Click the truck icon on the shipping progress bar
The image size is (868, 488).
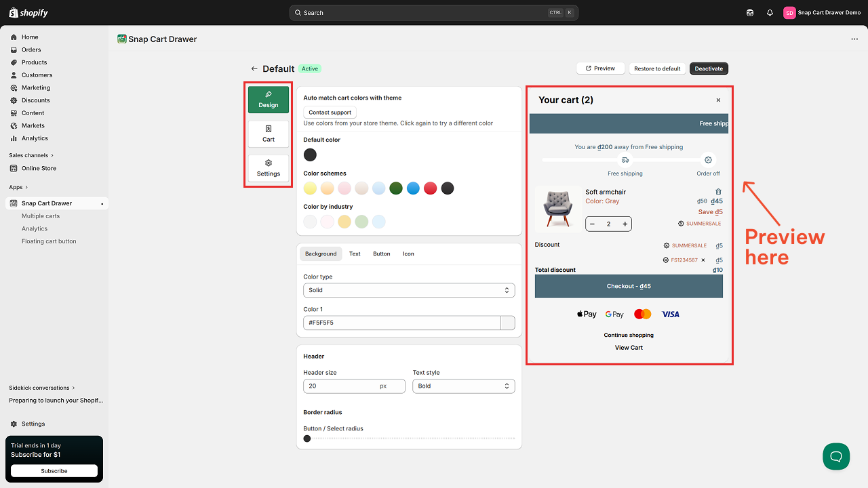[x=625, y=160]
